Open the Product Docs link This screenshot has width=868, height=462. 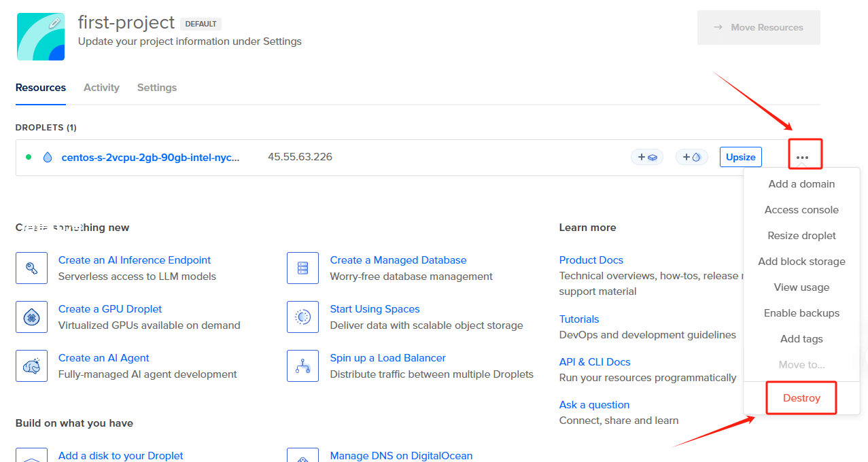tap(591, 260)
